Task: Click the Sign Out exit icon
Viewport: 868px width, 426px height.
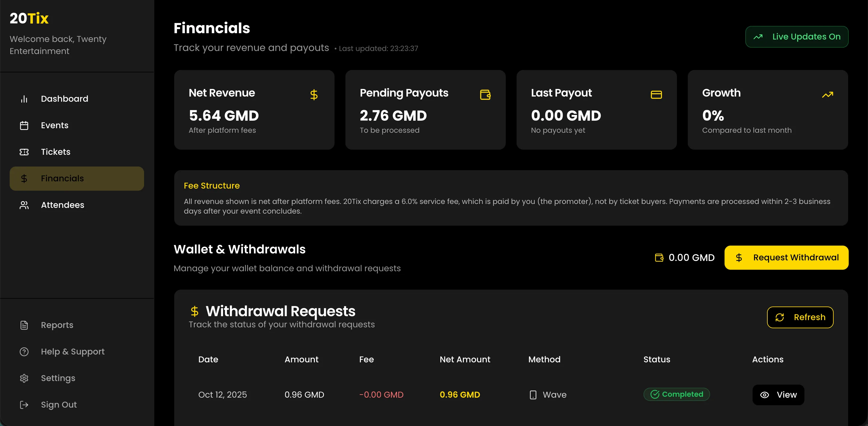Action: [x=24, y=405]
